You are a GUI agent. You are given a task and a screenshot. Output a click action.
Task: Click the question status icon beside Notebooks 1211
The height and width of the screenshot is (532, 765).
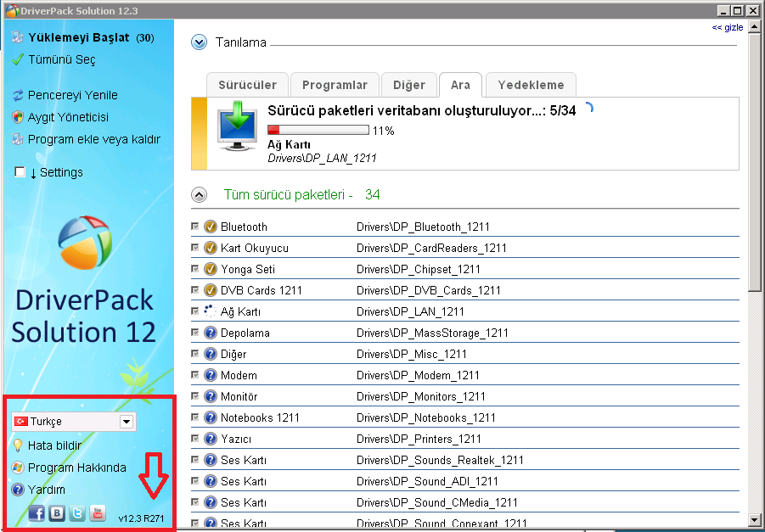point(211,418)
